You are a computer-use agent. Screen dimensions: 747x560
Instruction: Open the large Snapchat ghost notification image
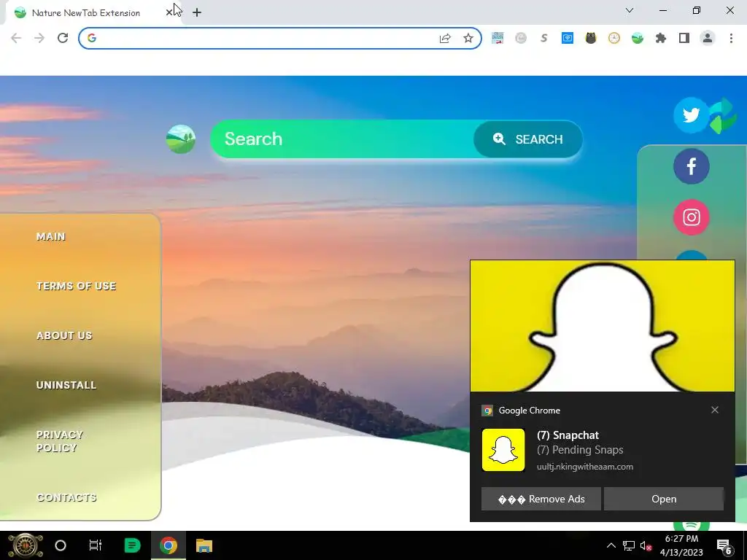click(x=602, y=326)
